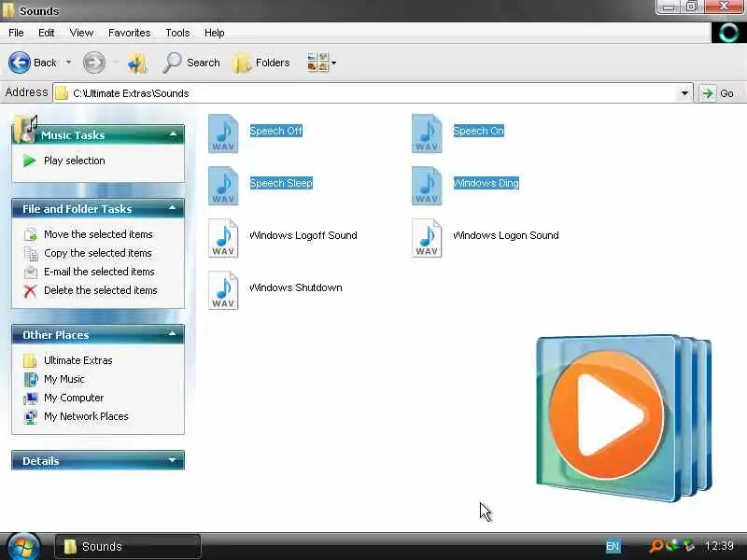Image resolution: width=747 pixels, height=560 pixels.
Task: Click the EN language indicator
Action: (x=613, y=546)
